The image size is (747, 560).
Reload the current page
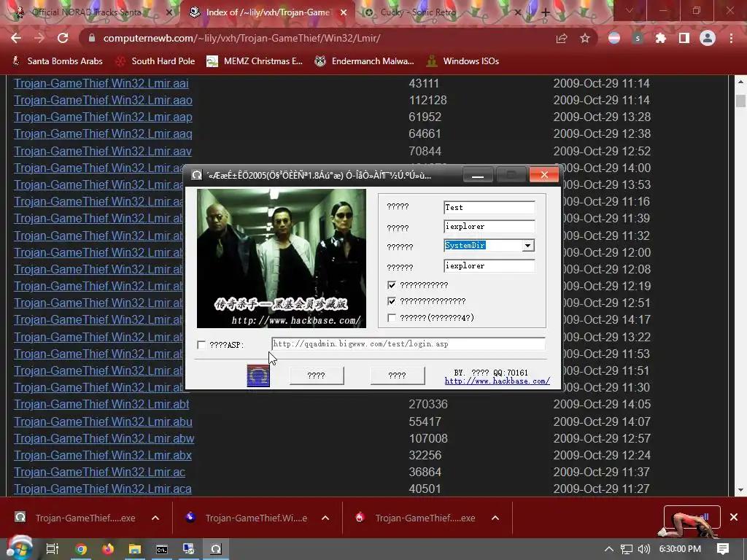63,38
